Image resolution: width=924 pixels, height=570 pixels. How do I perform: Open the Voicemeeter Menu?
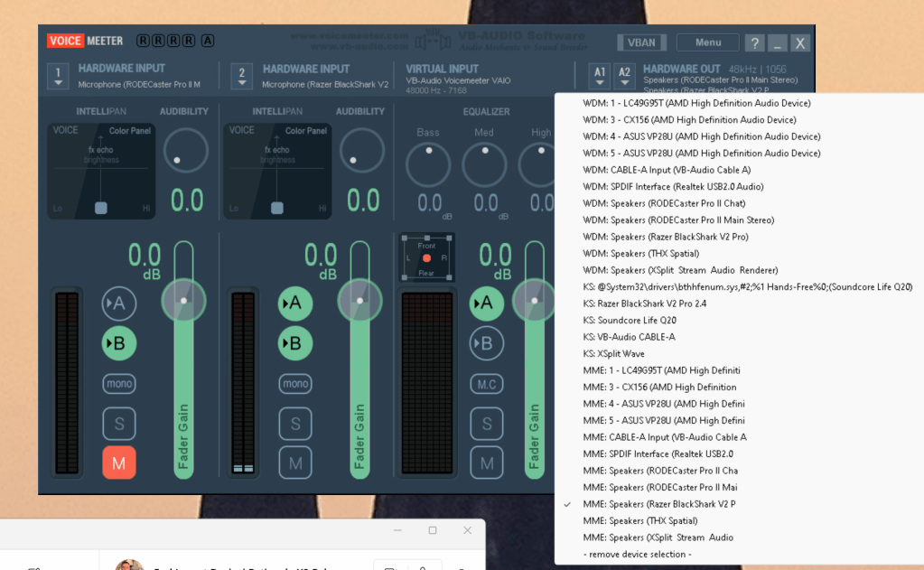point(708,42)
